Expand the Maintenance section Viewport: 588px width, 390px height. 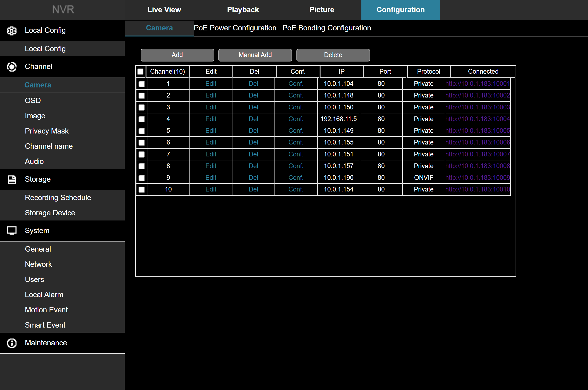pos(46,343)
